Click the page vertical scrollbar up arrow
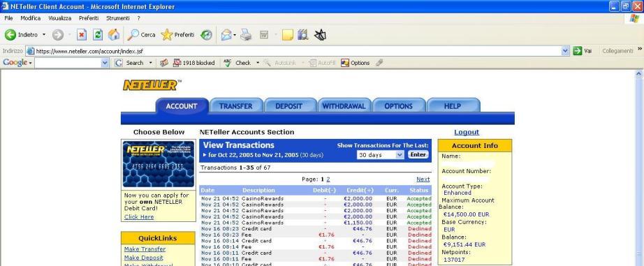Image resolution: width=644 pixels, height=266 pixels. click(638, 74)
